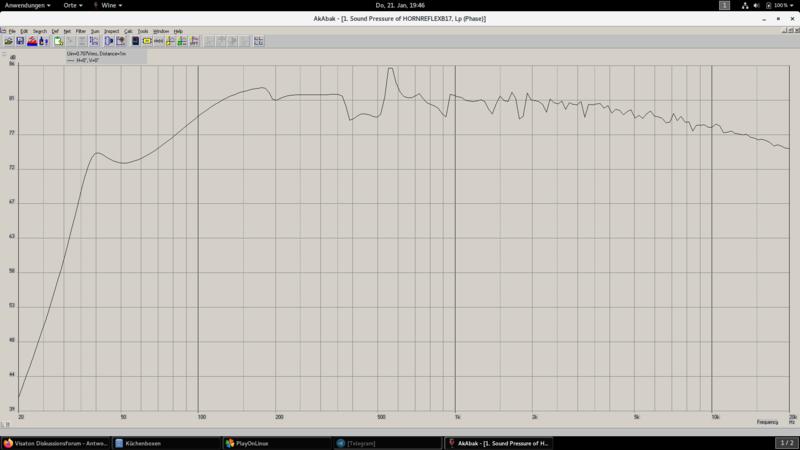This screenshot has width=800, height=450.
Task: Switch to PlayOnLinux taskbar window
Action: point(277,443)
